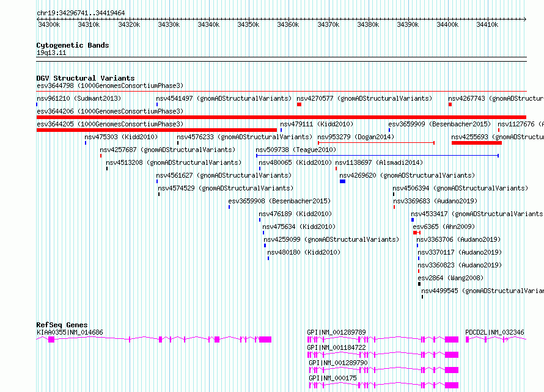
Task: Select the 19q13.11 cytogenetic band label
Action: 51,53
